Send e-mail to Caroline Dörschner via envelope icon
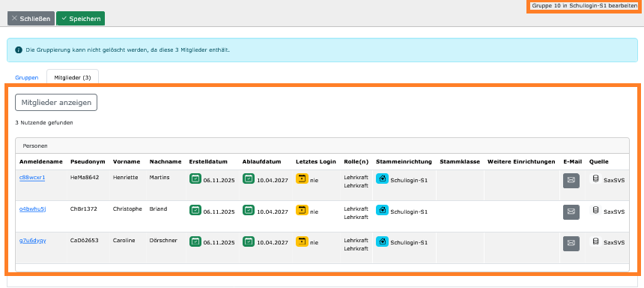 pyautogui.click(x=571, y=244)
